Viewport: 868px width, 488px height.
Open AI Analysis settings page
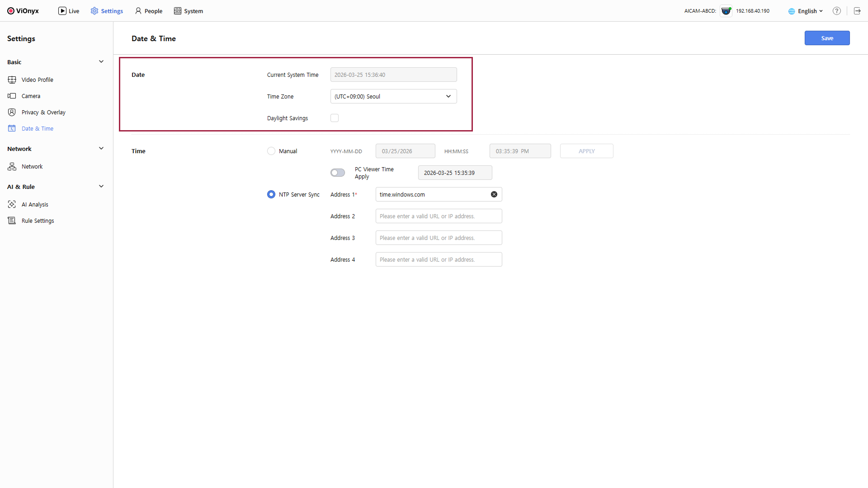click(x=35, y=204)
